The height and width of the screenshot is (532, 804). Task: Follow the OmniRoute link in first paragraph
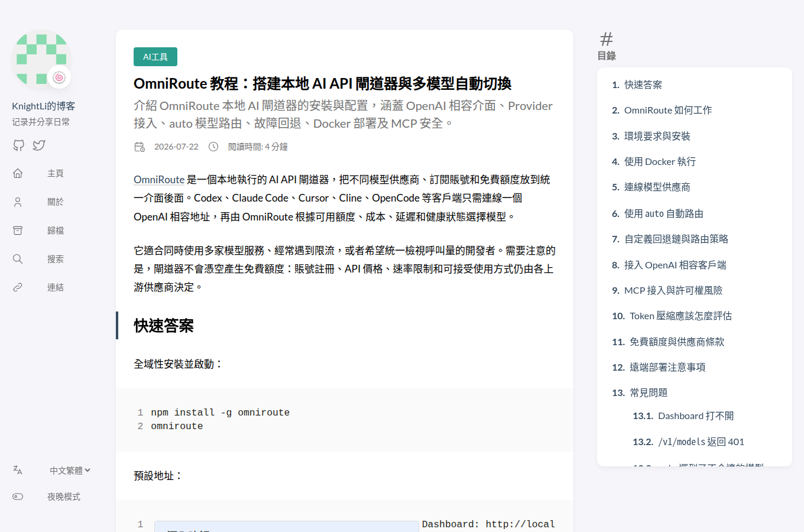click(x=159, y=180)
